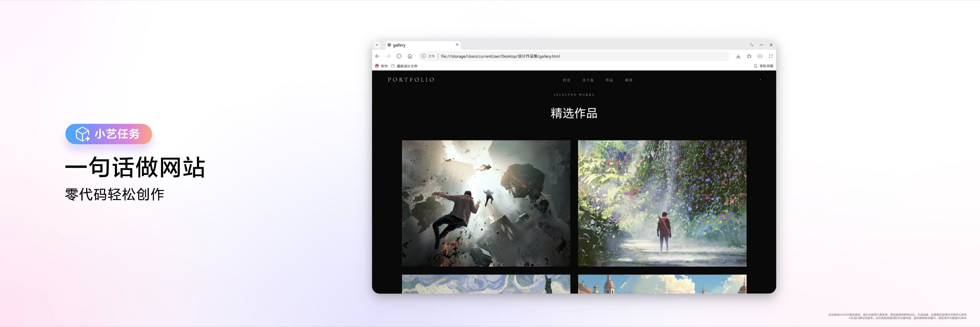980x327 pixels.
Task: Click the 华为 bookmark with Huawei logo
Action: (x=381, y=66)
